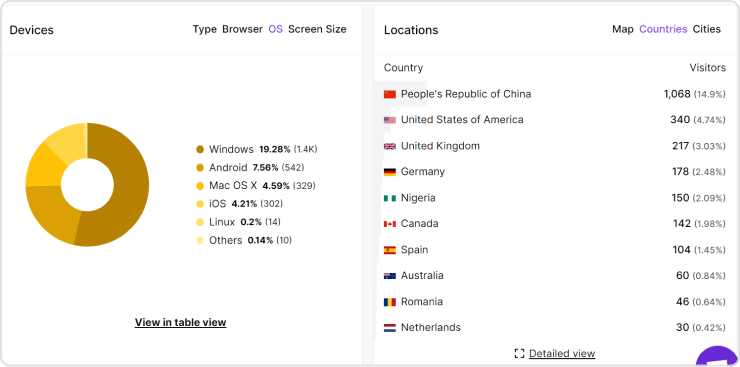
Task: Click Nigeria country name
Action: (418, 198)
